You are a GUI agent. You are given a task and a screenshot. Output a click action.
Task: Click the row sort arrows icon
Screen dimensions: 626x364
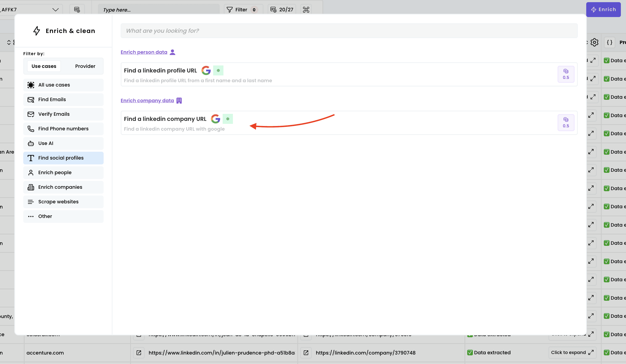click(x=9, y=42)
